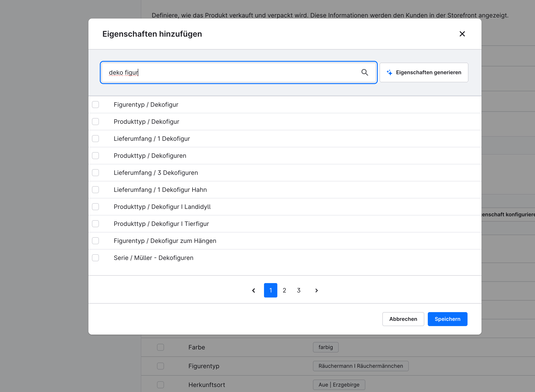Click 'Herkunftsort' label in background table
This screenshot has width=535, height=392.
pos(207,385)
